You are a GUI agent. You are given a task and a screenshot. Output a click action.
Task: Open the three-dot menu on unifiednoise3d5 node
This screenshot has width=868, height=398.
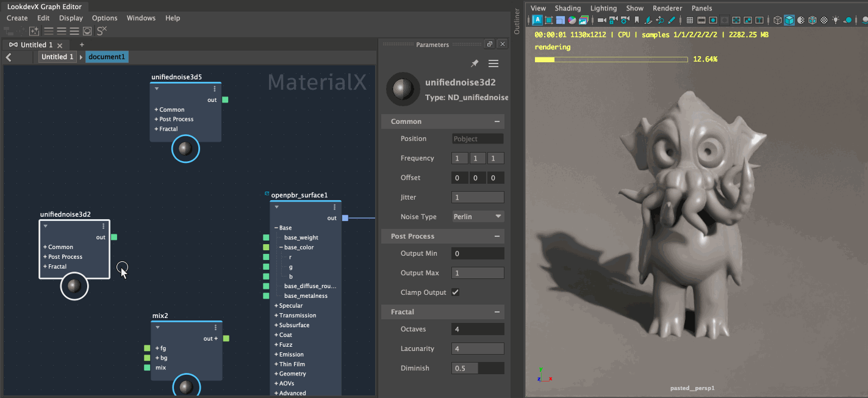pos(215,89)
